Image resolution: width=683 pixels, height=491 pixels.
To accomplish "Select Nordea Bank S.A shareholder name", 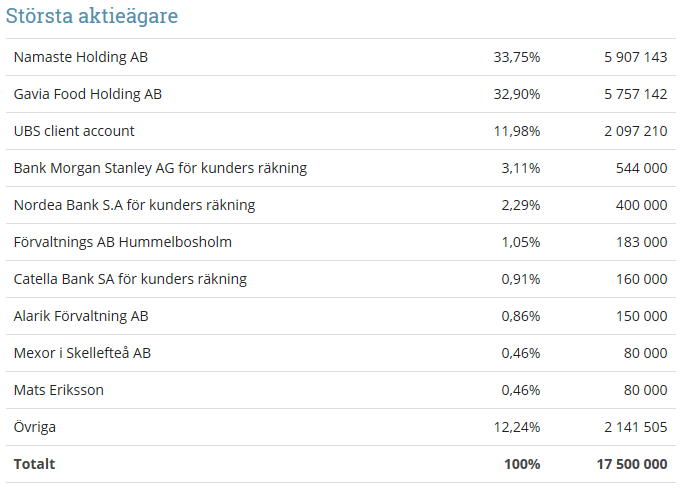I will click(x=134, y=205).
